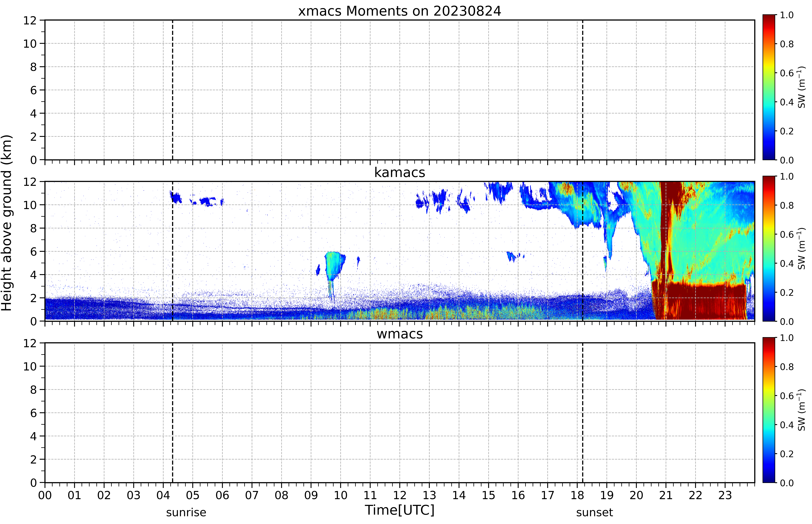Click the xmacs panel SW colorbar
This screenshot has width=812, height=524.
click(x=769, y=87)
